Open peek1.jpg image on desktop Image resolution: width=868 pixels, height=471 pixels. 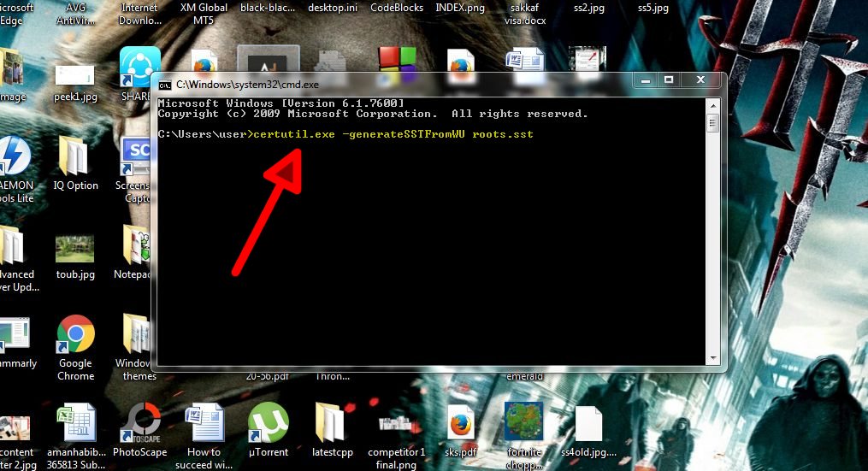(x=74, y=75)
